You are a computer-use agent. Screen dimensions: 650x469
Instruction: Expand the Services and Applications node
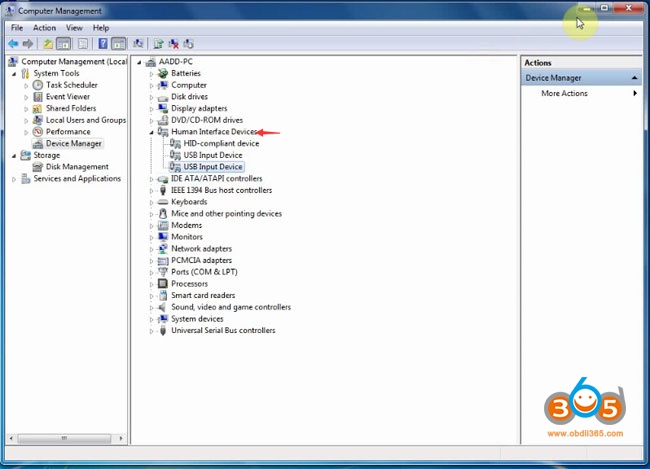14,179
